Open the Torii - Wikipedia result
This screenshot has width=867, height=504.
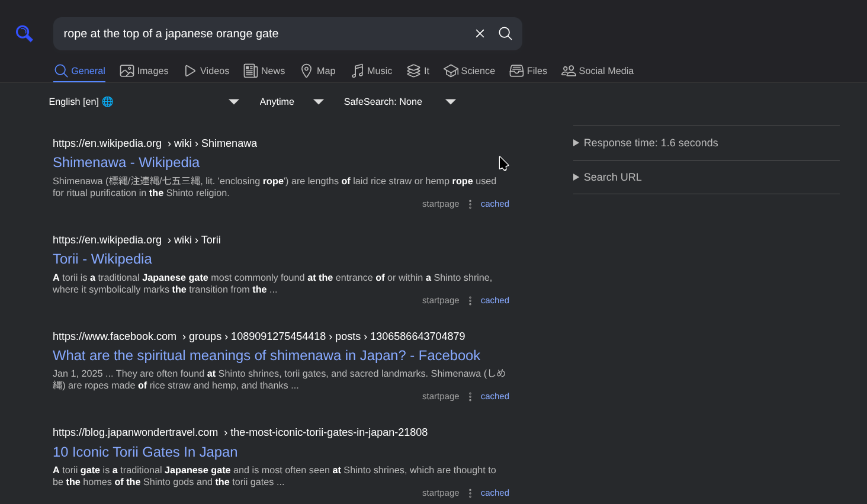[102, 259]
